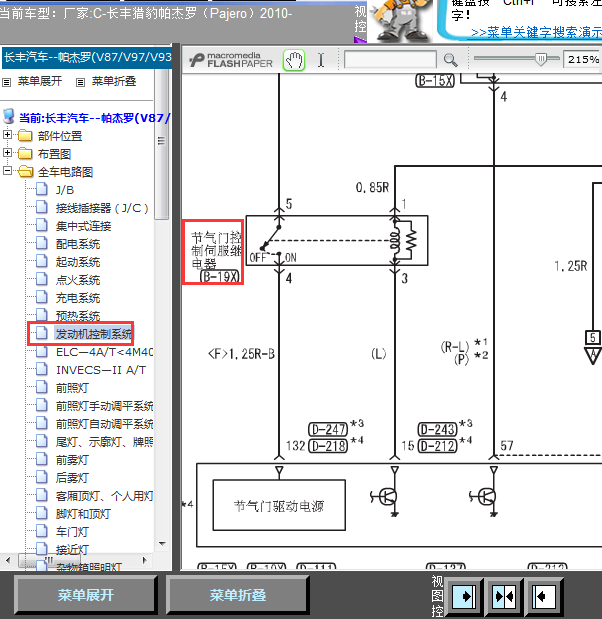Click the FlashPaper search text field
The image size is (602, 619).
pyautogui.click(x=390, y=60)
